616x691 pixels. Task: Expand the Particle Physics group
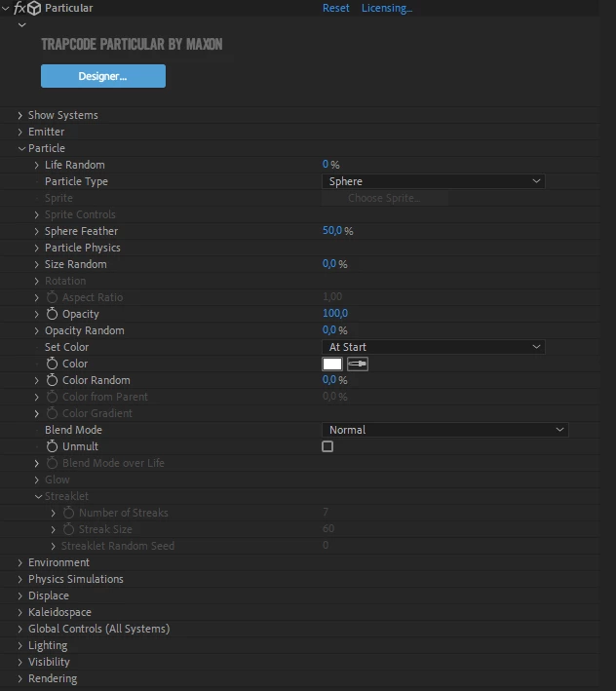(37, 248)
